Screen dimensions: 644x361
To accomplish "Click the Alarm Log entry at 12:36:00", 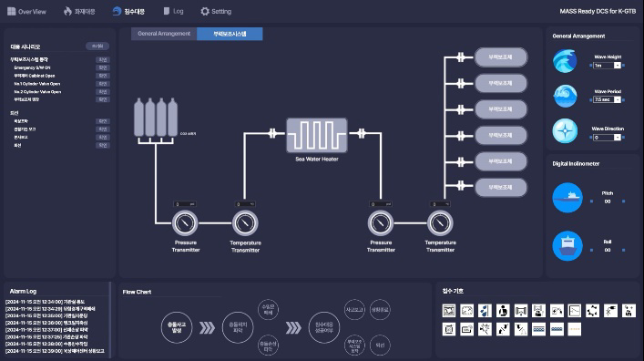I will pyautogui.click(x=46, y=323).
